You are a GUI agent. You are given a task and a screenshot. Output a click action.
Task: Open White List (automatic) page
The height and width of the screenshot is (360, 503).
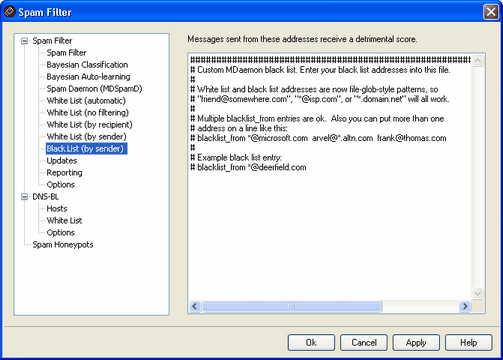86,101
